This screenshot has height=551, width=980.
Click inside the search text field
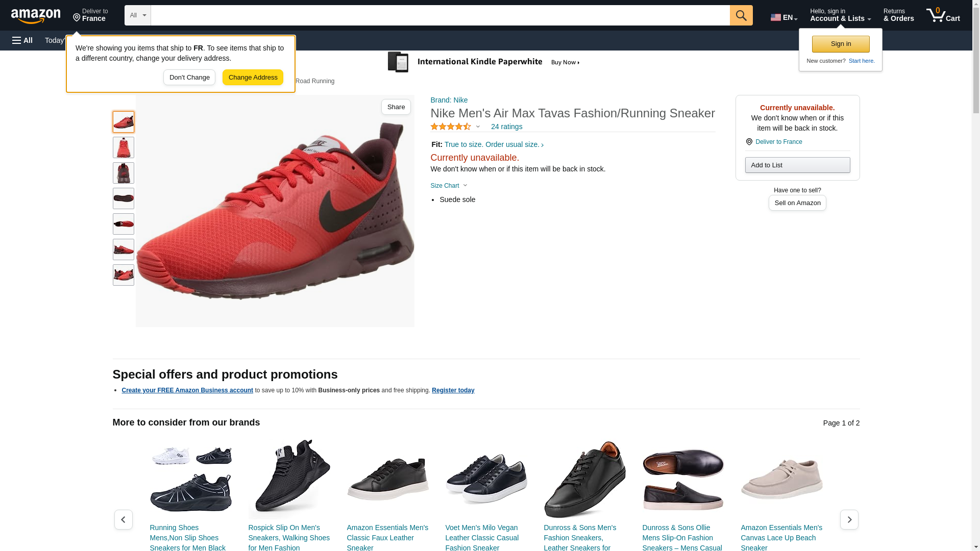(x=439, y=15)
